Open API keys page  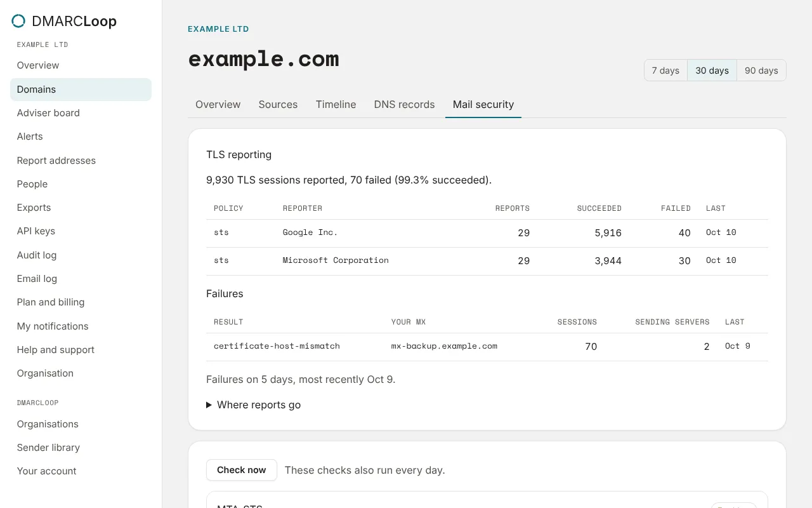pos(81,231)
